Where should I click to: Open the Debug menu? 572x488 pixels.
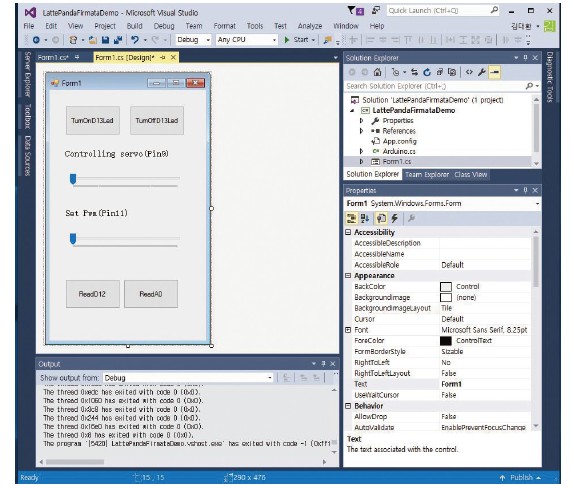(164, 26)
